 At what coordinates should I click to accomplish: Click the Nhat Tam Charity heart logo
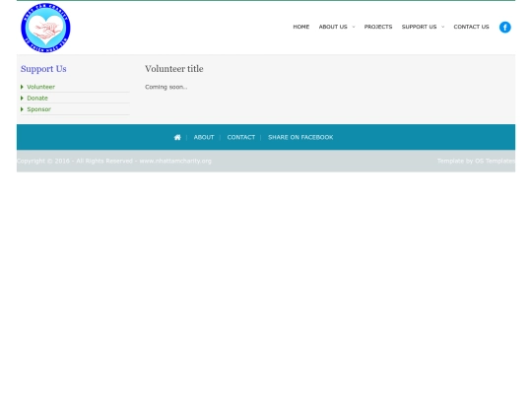45,28
